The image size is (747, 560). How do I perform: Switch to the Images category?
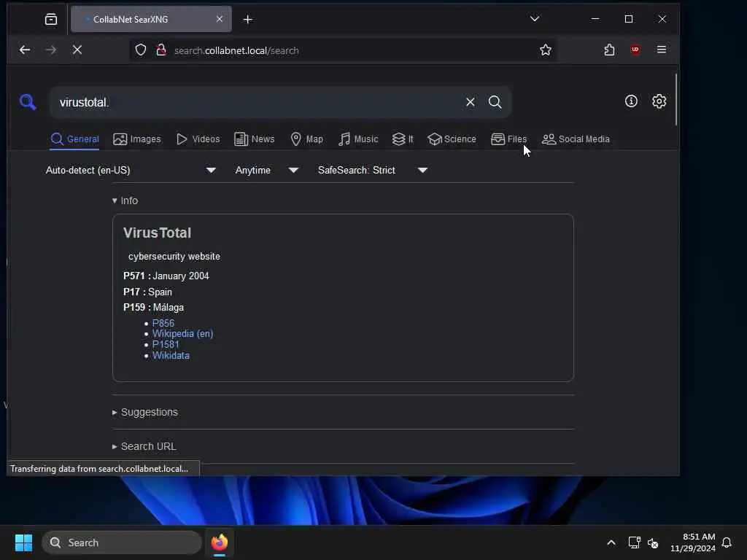point(136,139)
